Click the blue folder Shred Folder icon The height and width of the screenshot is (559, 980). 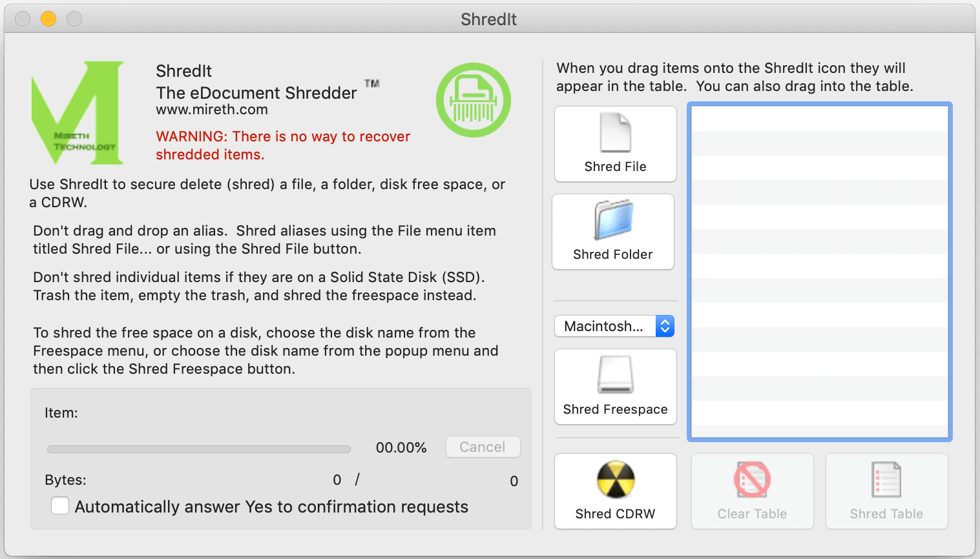point(613,220)
